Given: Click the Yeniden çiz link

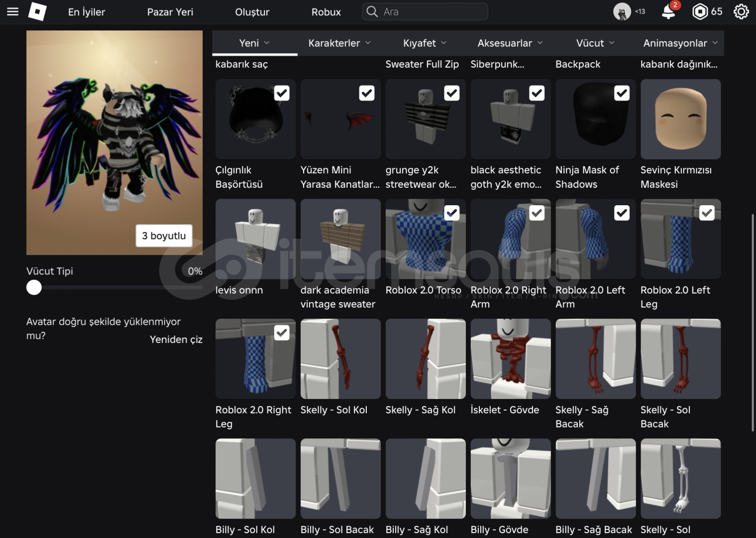Looking at the screenshot, I should (176, 339).
